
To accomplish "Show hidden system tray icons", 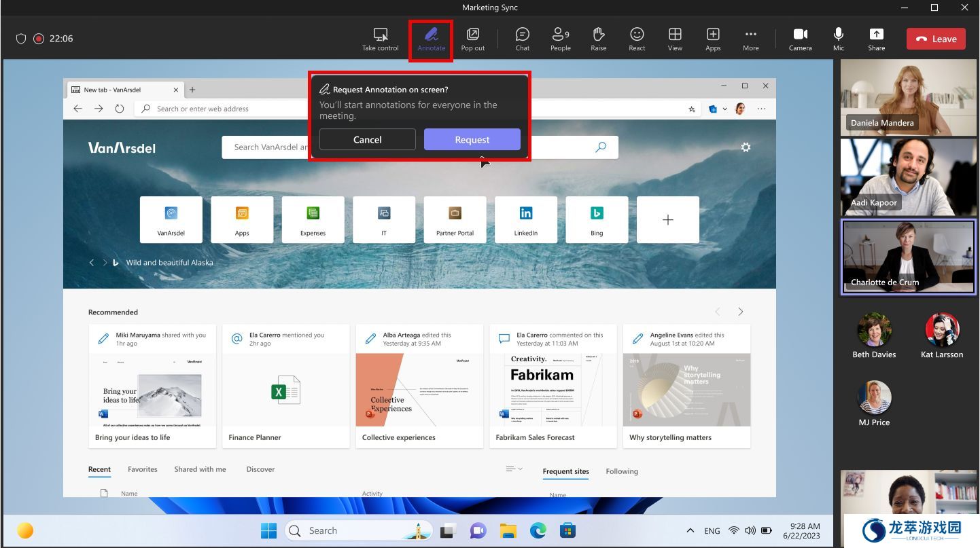I will 690,531.
